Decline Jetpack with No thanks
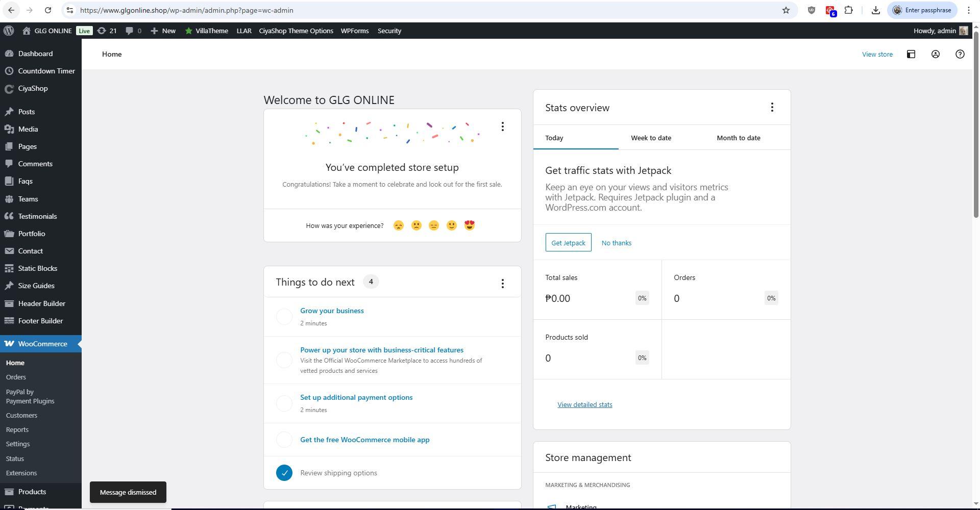Screen dimensions: 980x510 click(x=616, y=243)
